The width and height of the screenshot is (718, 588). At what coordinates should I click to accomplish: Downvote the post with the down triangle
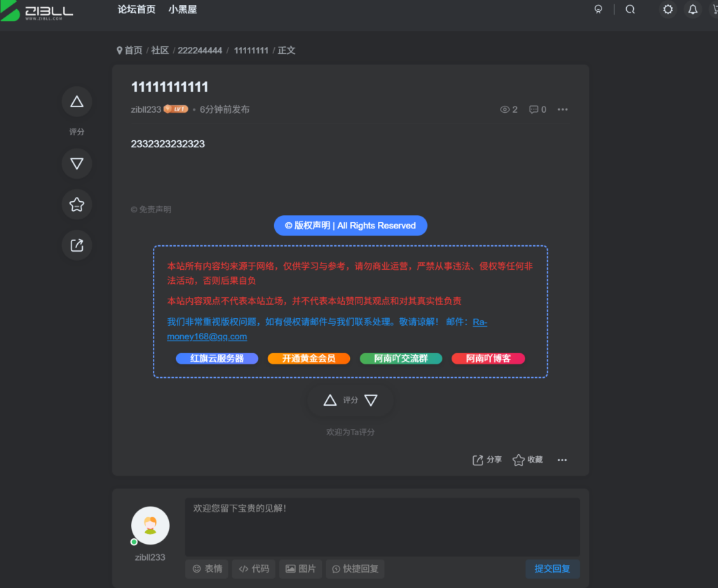point(76,163)
